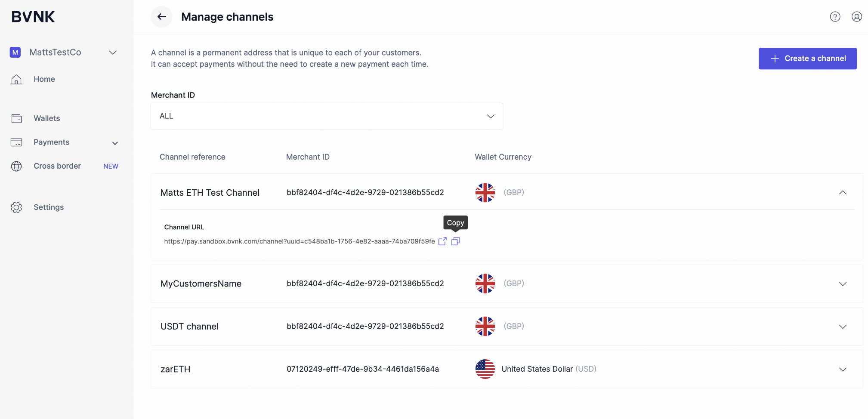Open channel URL in new tab icon
This screenshot has width=868, height=419.
[x=442, y=241]
